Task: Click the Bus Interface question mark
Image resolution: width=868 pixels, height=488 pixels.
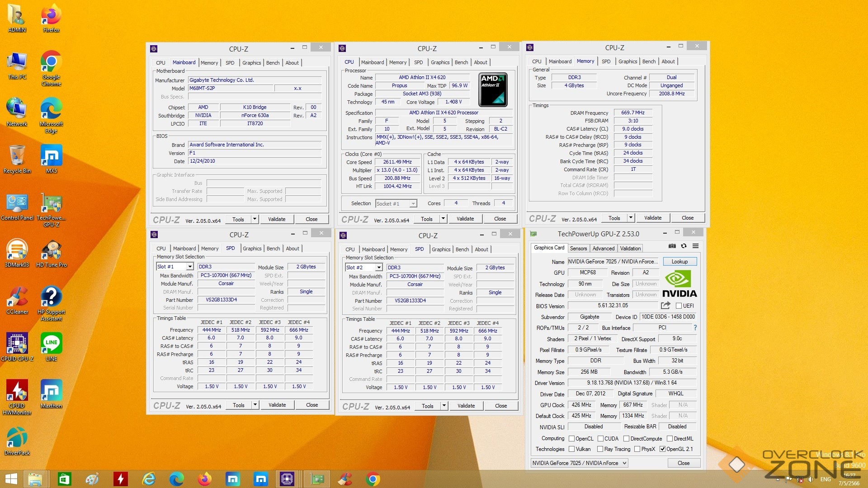Action: pyautogui.click(x=695, y=328)
